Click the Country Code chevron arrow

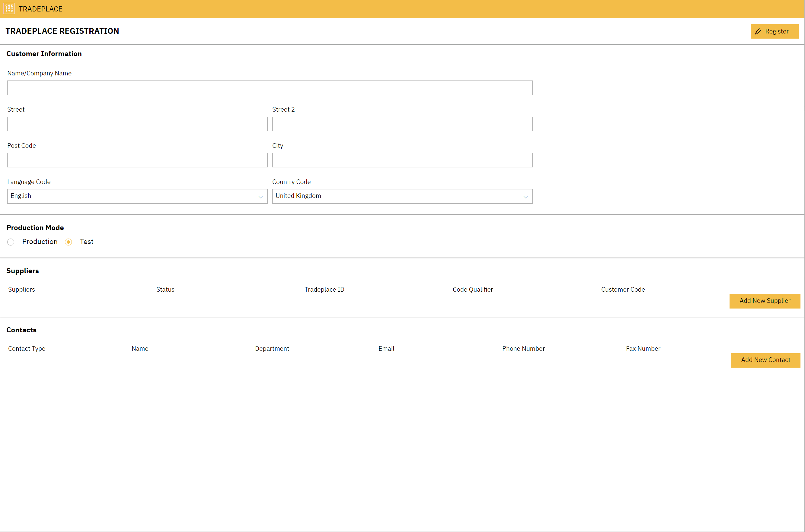click(525, 197)
